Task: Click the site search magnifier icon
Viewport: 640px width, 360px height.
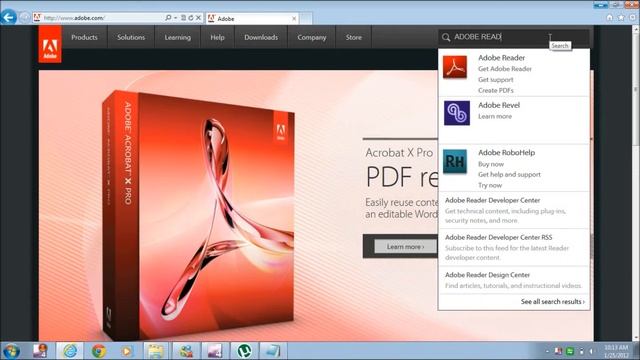Action: point(446,37)
